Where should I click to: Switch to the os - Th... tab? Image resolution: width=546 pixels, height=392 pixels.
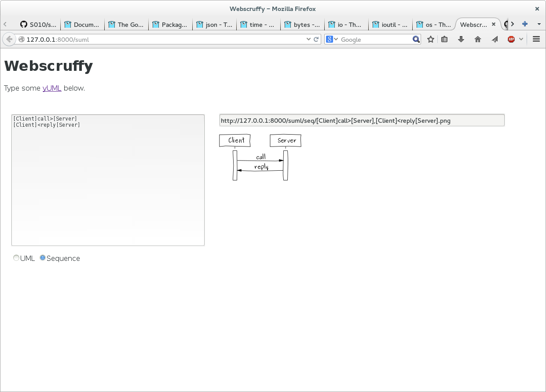(x=434, y=25)
